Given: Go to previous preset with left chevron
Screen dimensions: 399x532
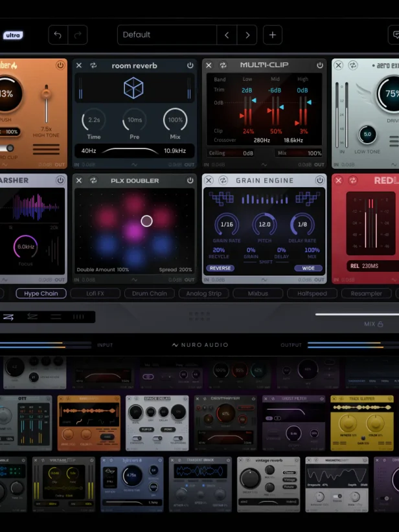Looking at the screenshot, I should click(227, 35).
